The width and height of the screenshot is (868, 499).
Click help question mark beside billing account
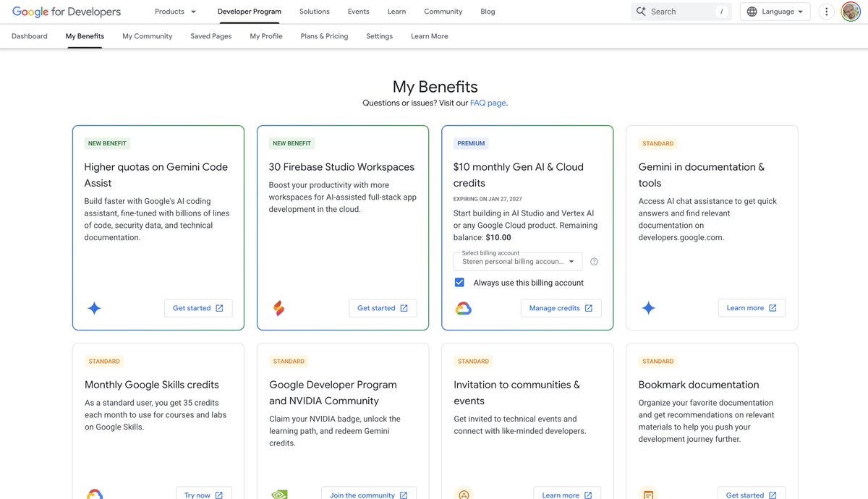point(595,262)
